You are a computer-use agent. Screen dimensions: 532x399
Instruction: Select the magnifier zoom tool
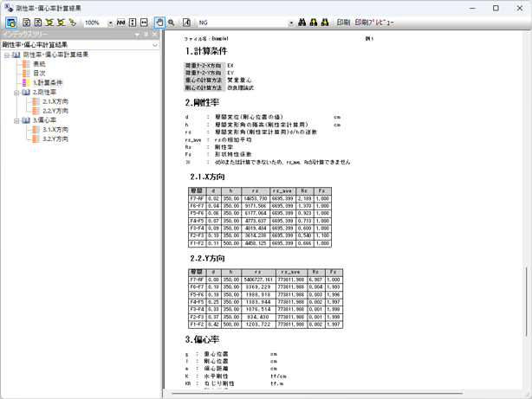pos(172,23)
